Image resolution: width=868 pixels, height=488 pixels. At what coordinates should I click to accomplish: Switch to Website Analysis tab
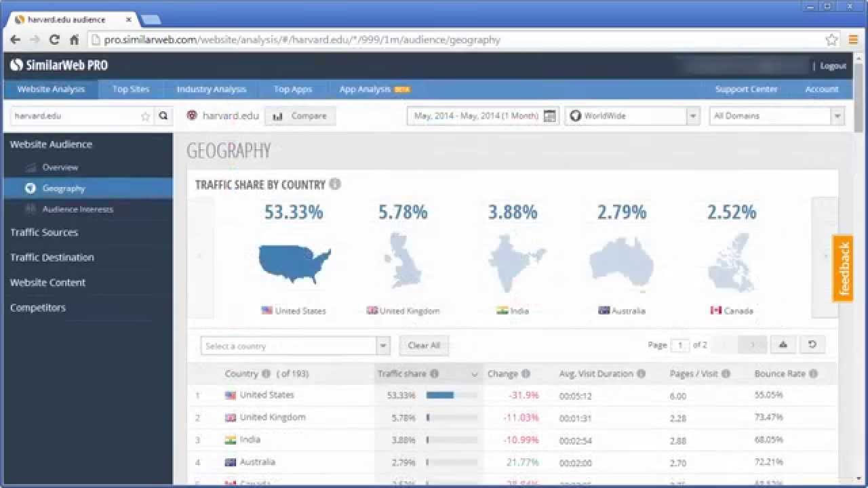coord(51,89)
